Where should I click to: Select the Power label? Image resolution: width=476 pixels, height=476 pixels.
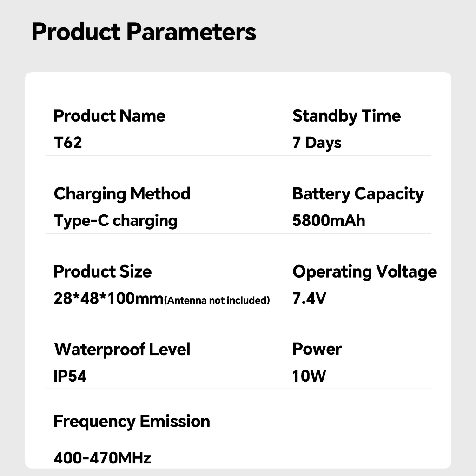317,349
